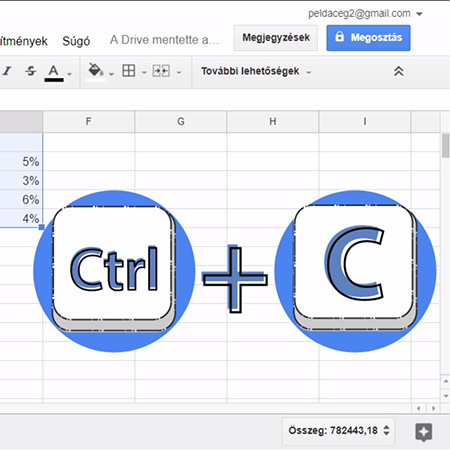Image resolution: width=450 pixels, height=450 pixels.
Task: Click the scroll right arrow
Action: (433, 408)
